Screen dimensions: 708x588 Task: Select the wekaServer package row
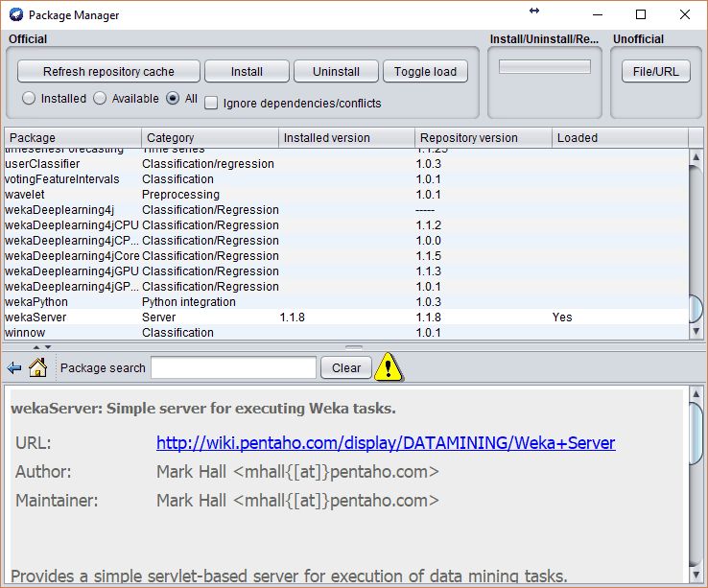click(x=346, y=318)
